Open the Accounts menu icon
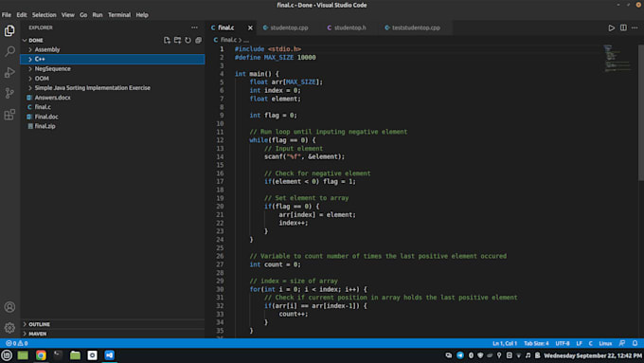Screen dimensions: 644x363 coord(9,307)
